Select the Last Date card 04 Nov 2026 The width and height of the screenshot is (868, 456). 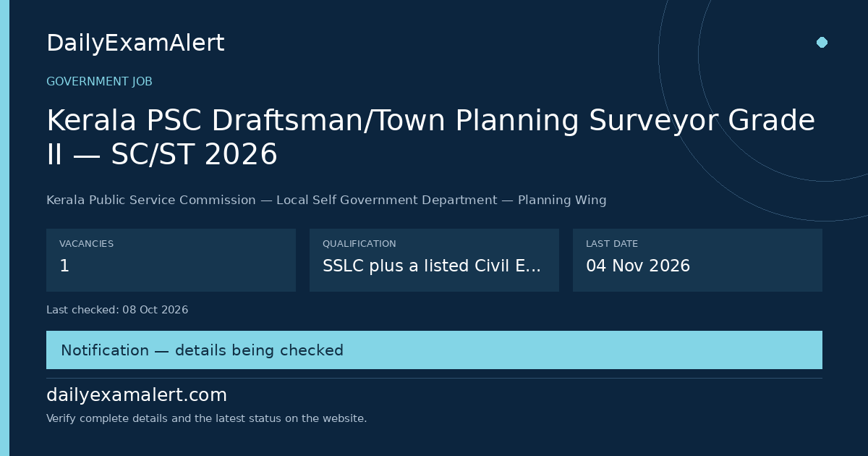coord(697,260)
